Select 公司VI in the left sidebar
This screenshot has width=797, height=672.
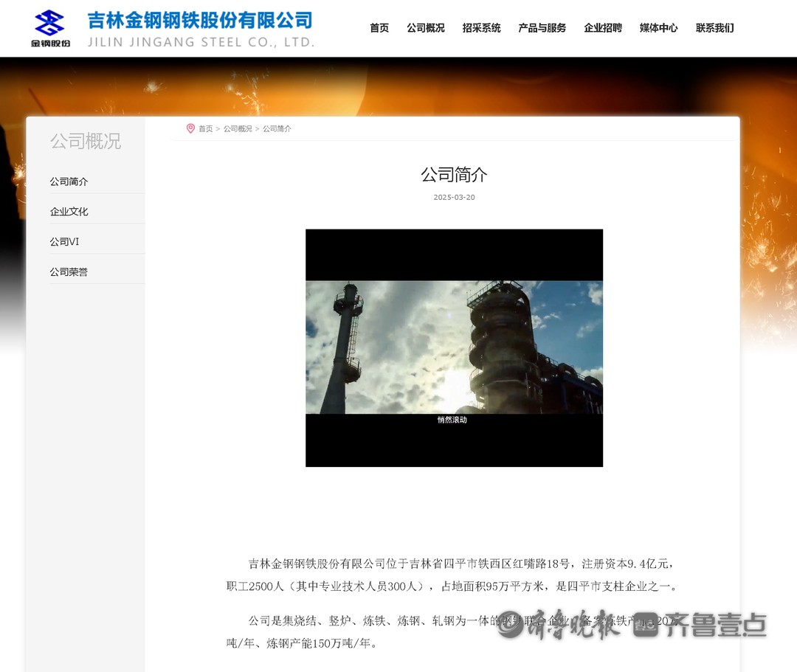pyautogui.click(x=64, y=242)
